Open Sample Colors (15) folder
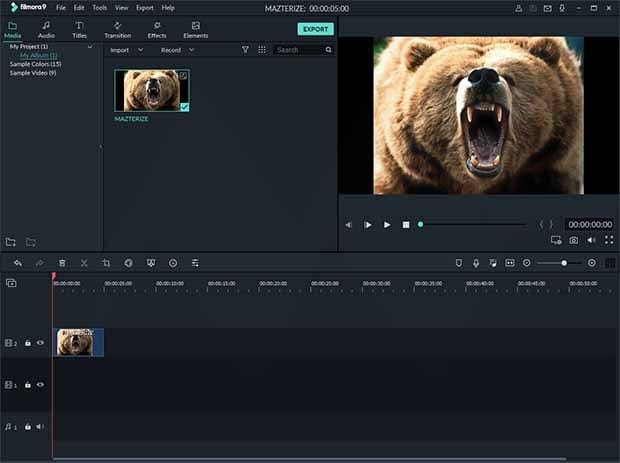The height and width of the screenshot is (463, 620). [x=33, y=64]
